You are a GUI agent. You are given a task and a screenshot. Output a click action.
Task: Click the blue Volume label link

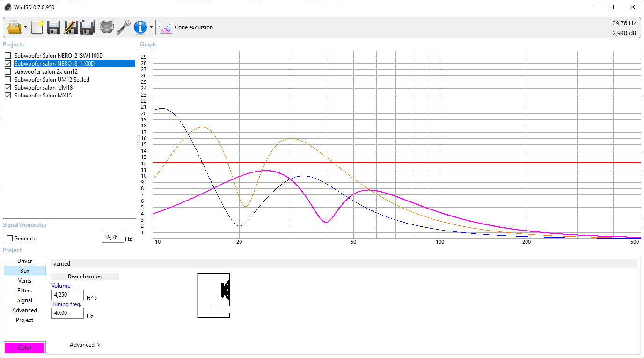(61, 286)
